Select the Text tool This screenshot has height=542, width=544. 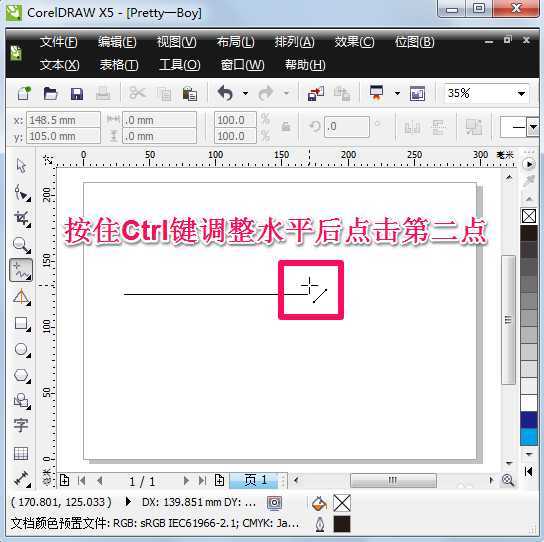(21, 425)
